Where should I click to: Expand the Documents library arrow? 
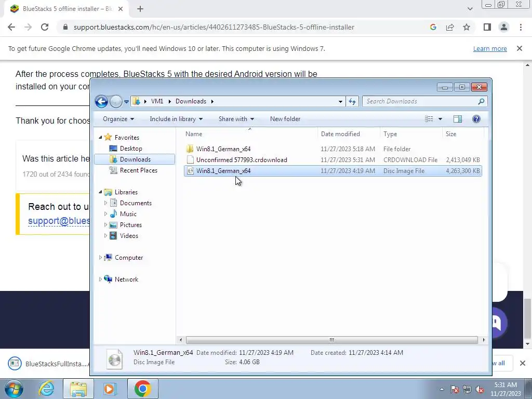point(105,203)
